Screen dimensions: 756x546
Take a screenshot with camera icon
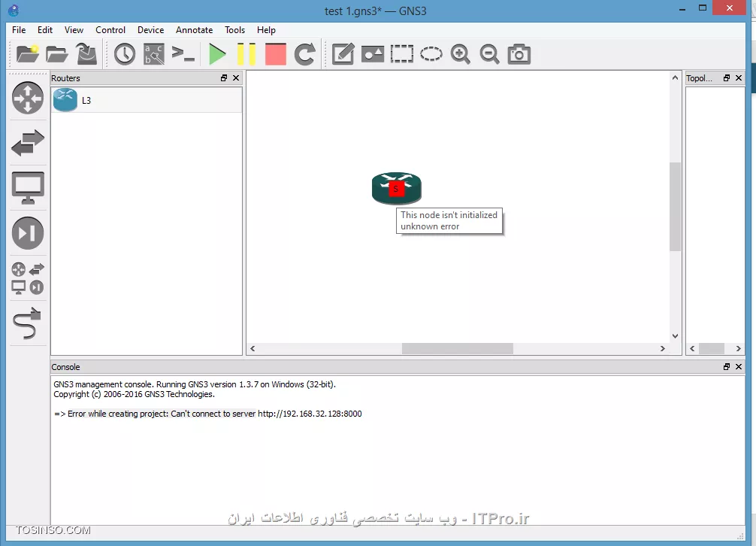[x=519, y=54]
